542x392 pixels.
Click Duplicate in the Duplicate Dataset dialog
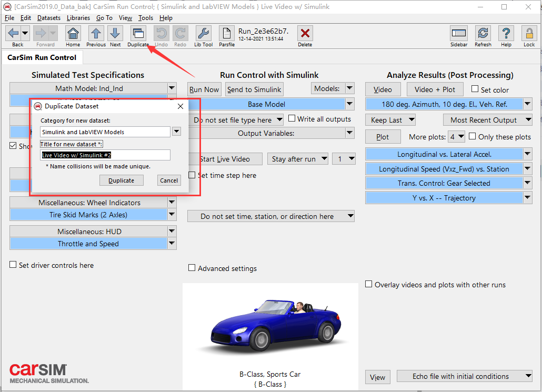coord(121,180)
